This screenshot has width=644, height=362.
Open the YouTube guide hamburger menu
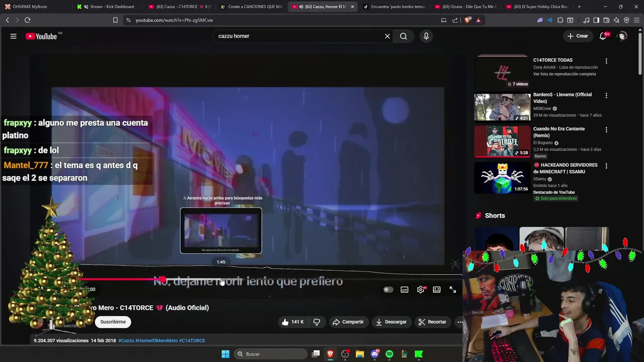14,36
